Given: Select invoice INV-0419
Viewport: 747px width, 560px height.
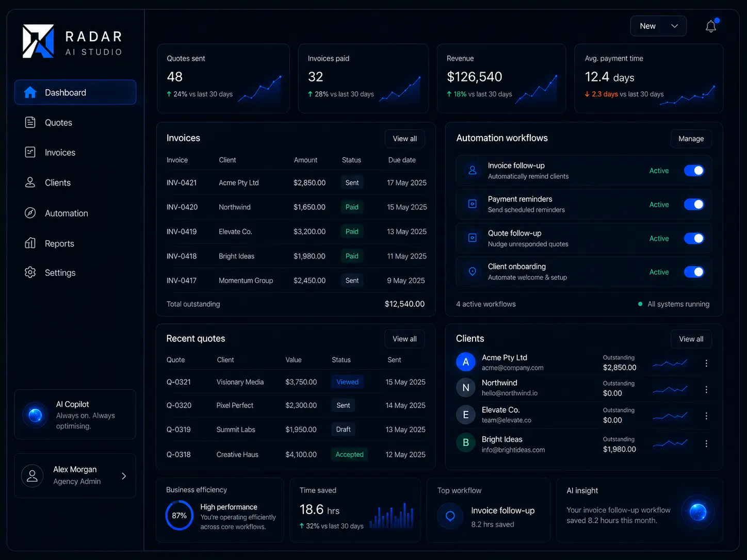Looking at the screenshot, I should tap(182, 232).
